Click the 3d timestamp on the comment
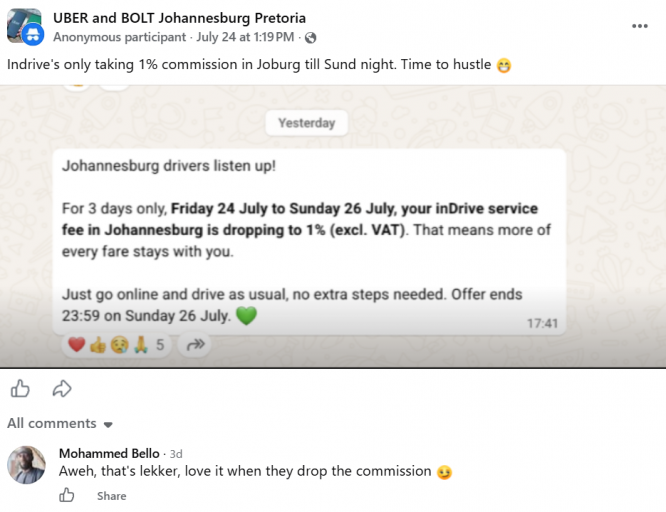This screenshot has width=666, height=512. 176,454
